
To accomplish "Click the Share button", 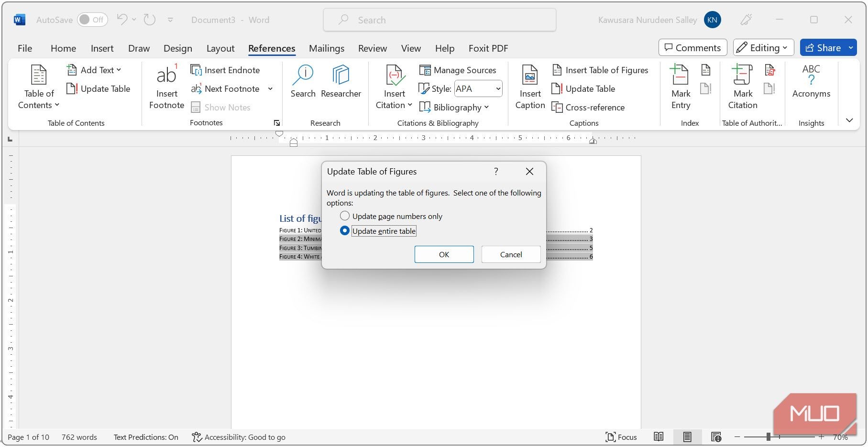I will pyautogui.click(x=823, y=48).
